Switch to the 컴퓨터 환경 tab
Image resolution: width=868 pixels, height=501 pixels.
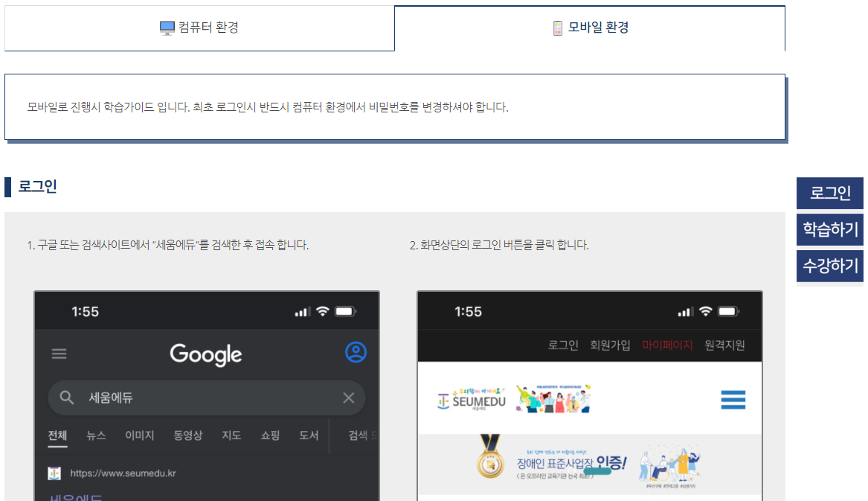pos(199,28)
